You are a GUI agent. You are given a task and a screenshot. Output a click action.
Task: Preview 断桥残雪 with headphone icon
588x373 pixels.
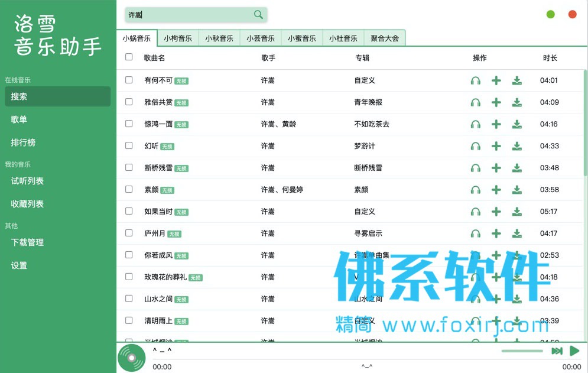(x=476, y=168)
